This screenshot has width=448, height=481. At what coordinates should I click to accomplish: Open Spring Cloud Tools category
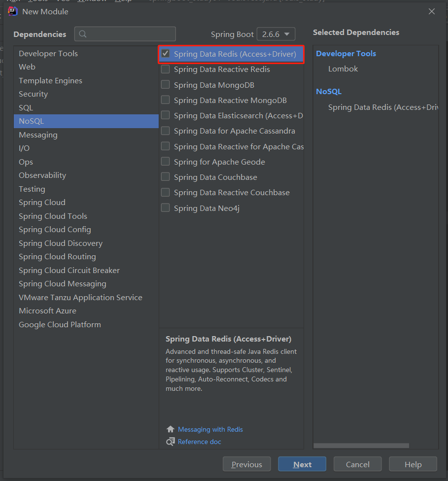click(86, 216)
